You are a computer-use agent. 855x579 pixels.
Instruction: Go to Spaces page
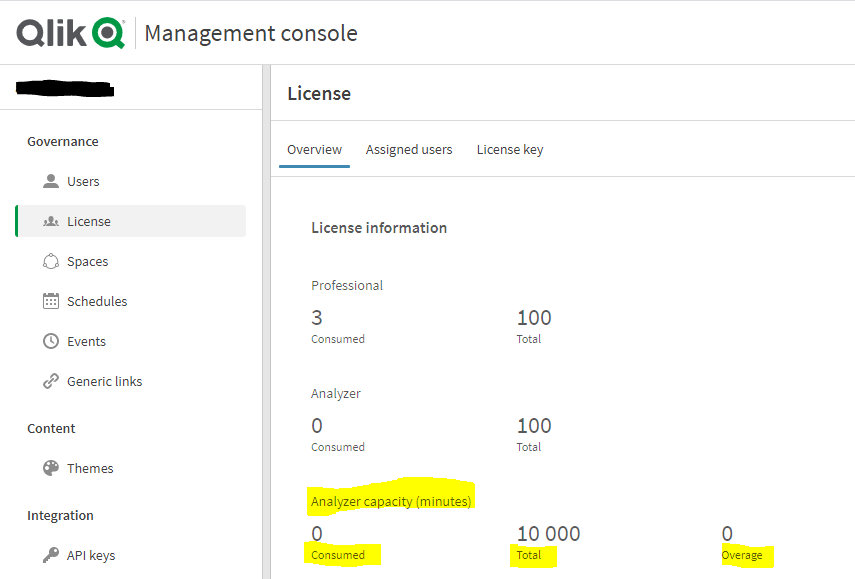coord(87,261)
